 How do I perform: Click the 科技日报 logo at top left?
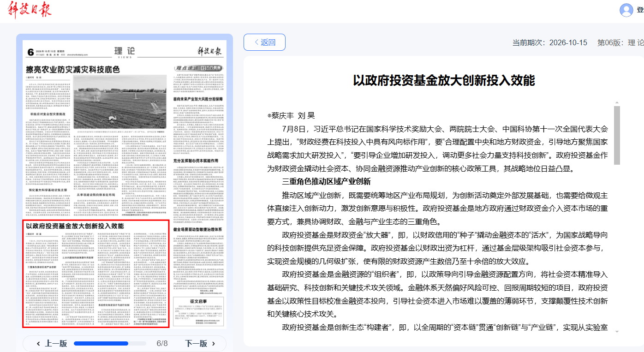30,10
